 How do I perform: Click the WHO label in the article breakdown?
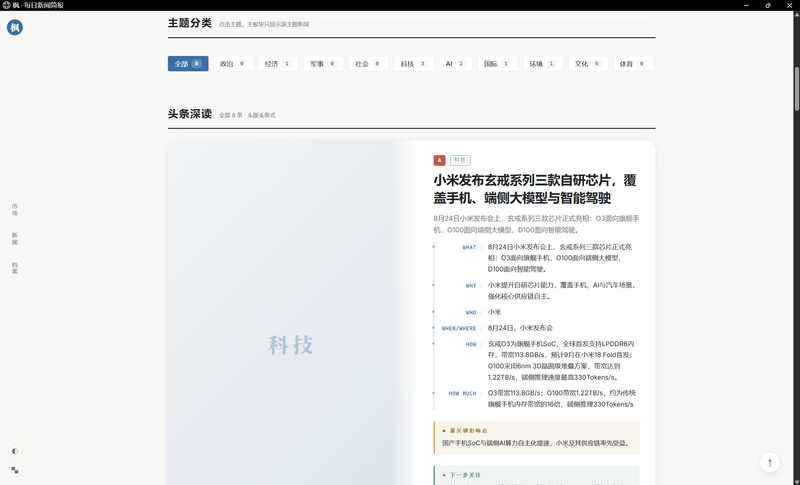471,312
